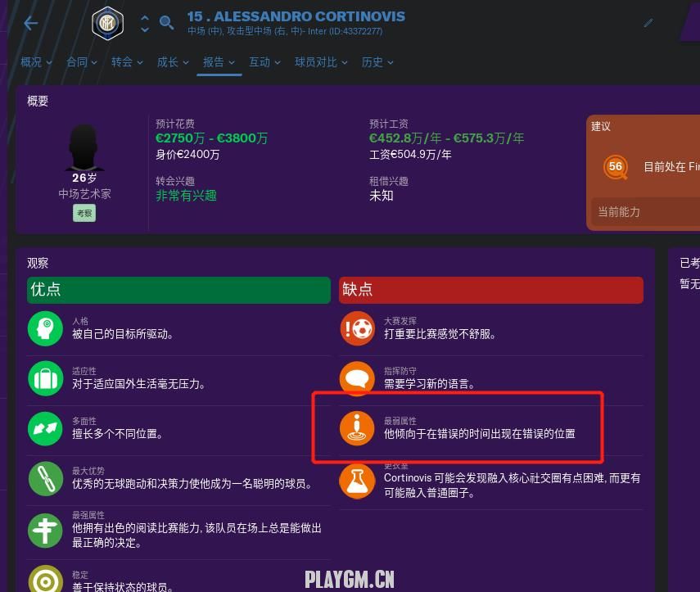
Task: Click the green 人格 personality head icon
Action: [45, 328]
